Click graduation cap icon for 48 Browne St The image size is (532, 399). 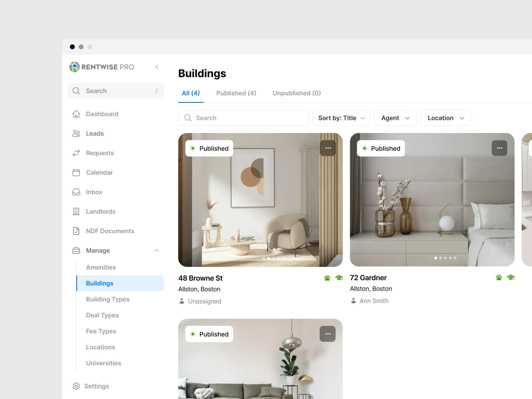point(339,278)
